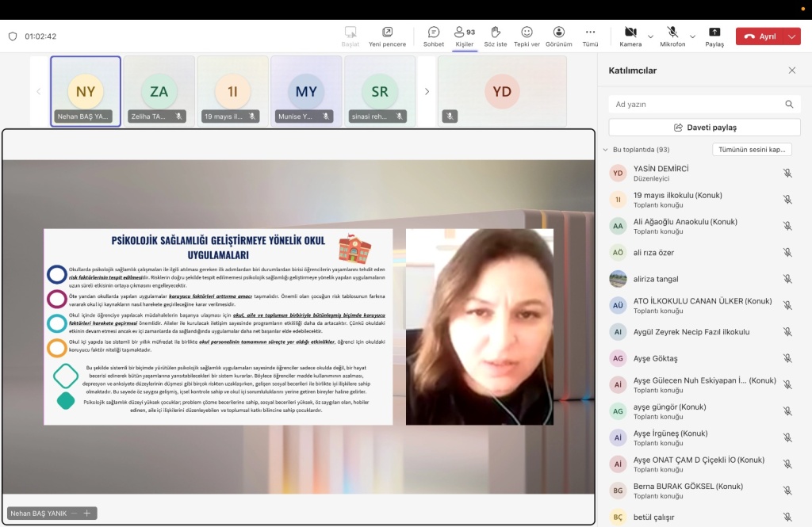Collapse the Bu toplantıda (93) list
The height and width of the screenshot is (527, 812).
(605, 150)
